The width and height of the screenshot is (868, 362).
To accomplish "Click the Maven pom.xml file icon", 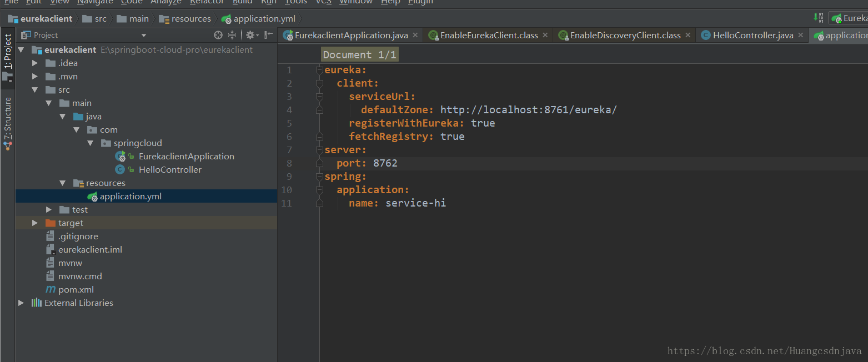I will [51, 289].
